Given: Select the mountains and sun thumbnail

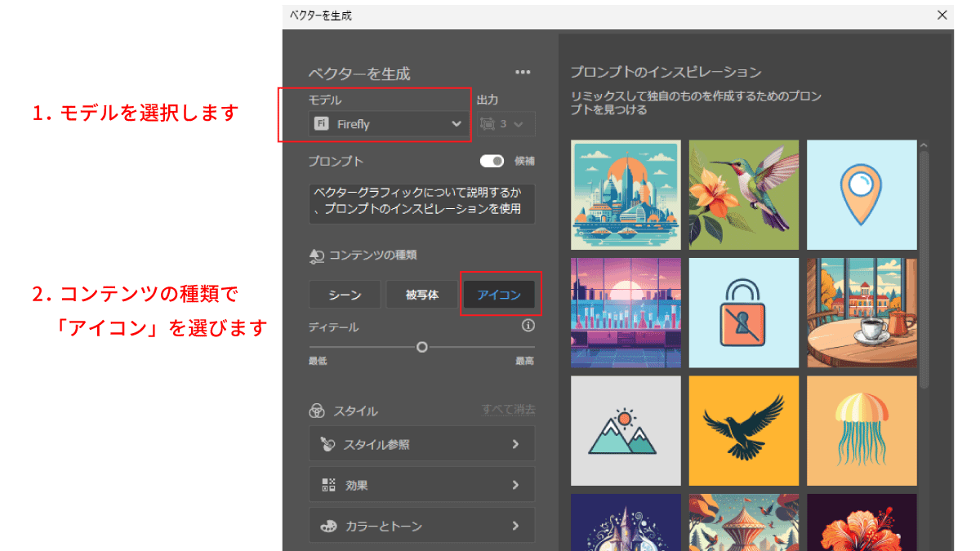Looking at the screenshot, I should [x=626, y=431].
